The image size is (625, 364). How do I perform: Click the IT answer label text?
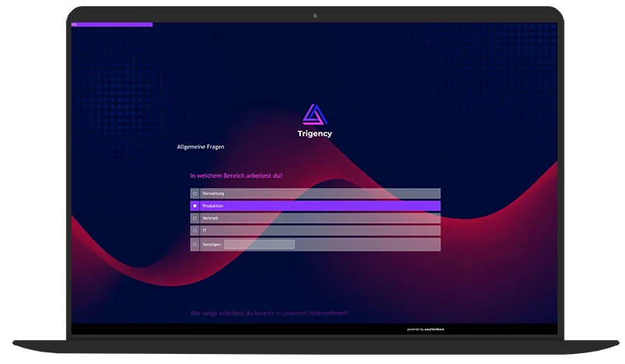205,231
